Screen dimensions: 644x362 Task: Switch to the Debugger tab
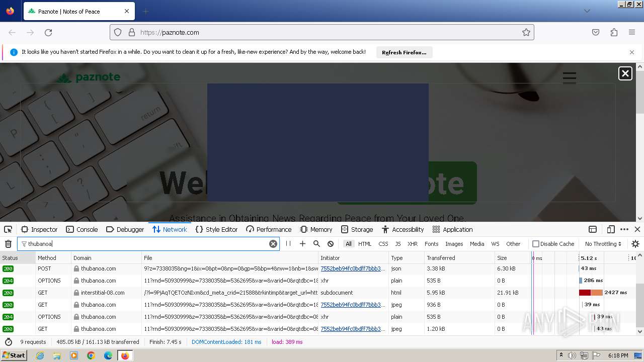click(125, 229)
